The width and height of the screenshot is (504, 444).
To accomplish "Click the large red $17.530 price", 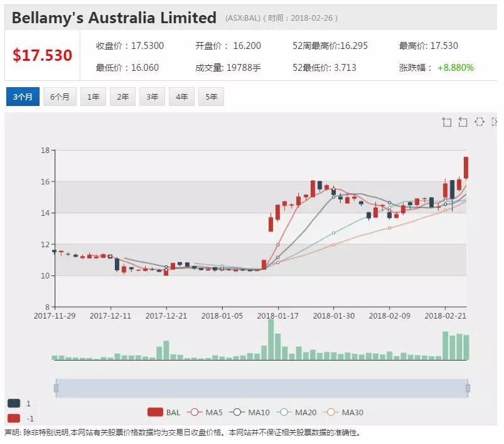I will pos(43,55).
